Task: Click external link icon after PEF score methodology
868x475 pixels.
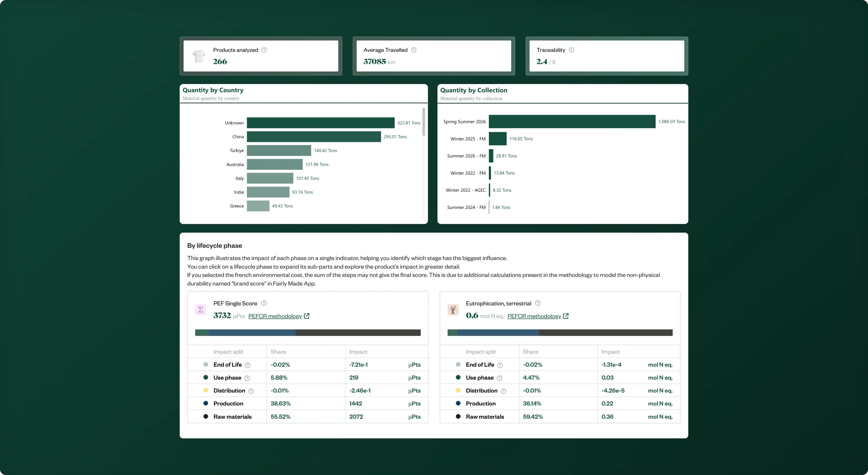Action: pyautogui.click(x=307, y=316)
